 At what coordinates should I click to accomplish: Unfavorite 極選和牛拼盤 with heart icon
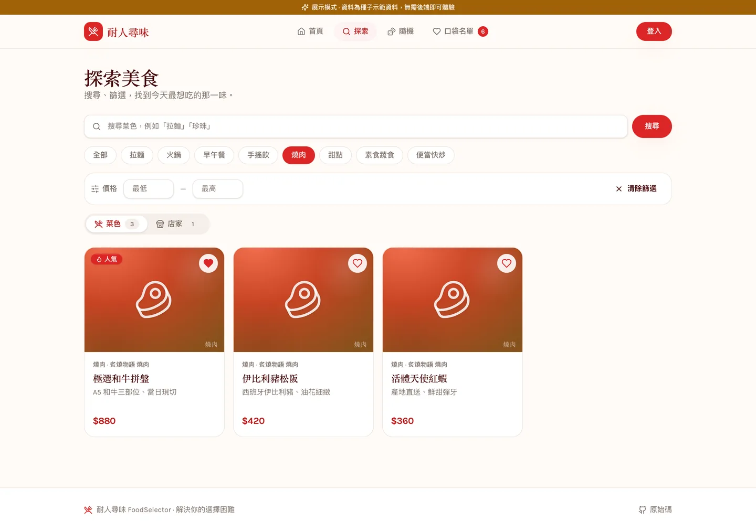point(208,263)
